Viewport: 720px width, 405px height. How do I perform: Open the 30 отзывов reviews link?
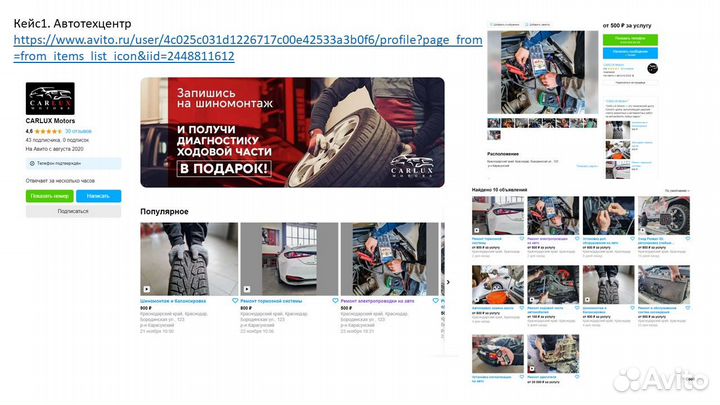78,131
